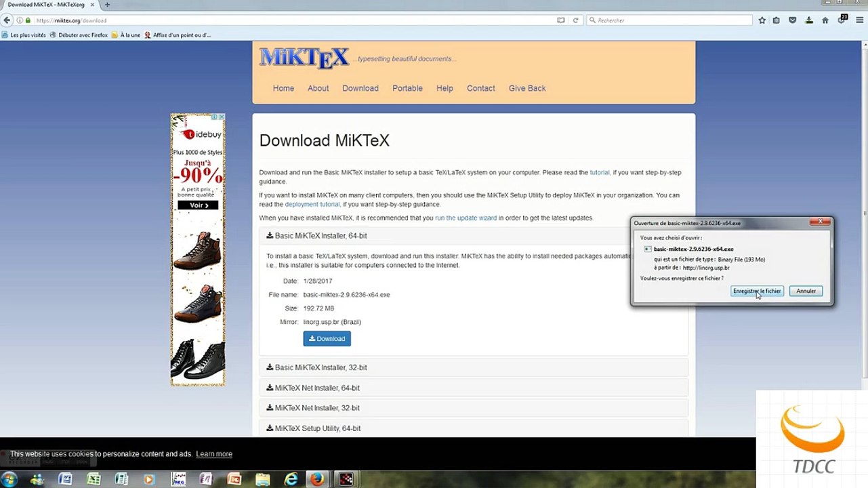Open the Windows Start menu orb
Viewport: 868px width, 488px height.
tap(9, 479)
